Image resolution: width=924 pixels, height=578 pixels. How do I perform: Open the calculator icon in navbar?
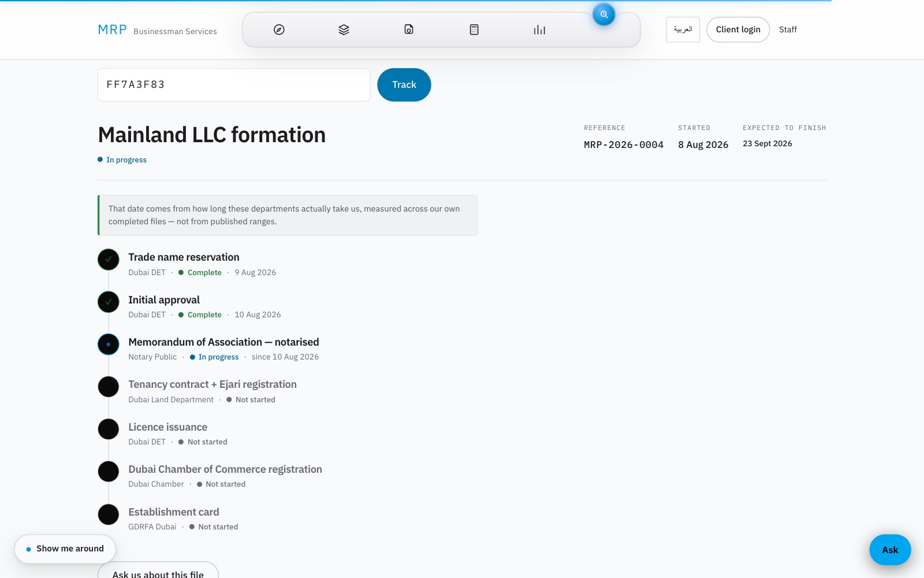coord(474,29)
